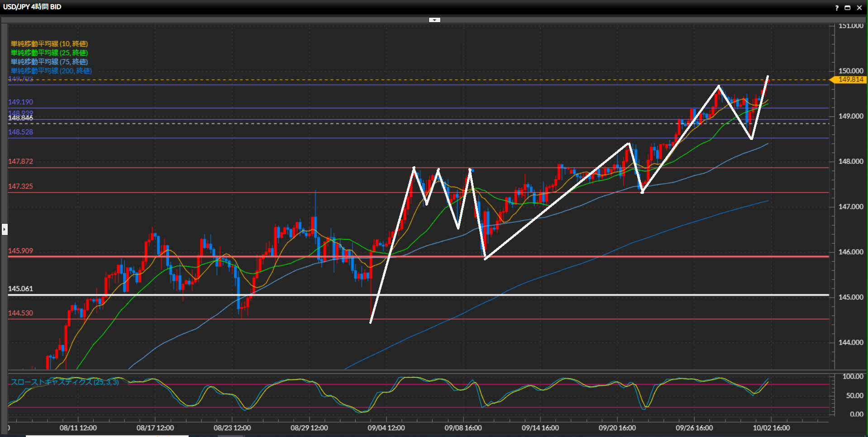
Task: Close the USD/JPY chart window
Action: pyautogui.click(x=859, y=8)
